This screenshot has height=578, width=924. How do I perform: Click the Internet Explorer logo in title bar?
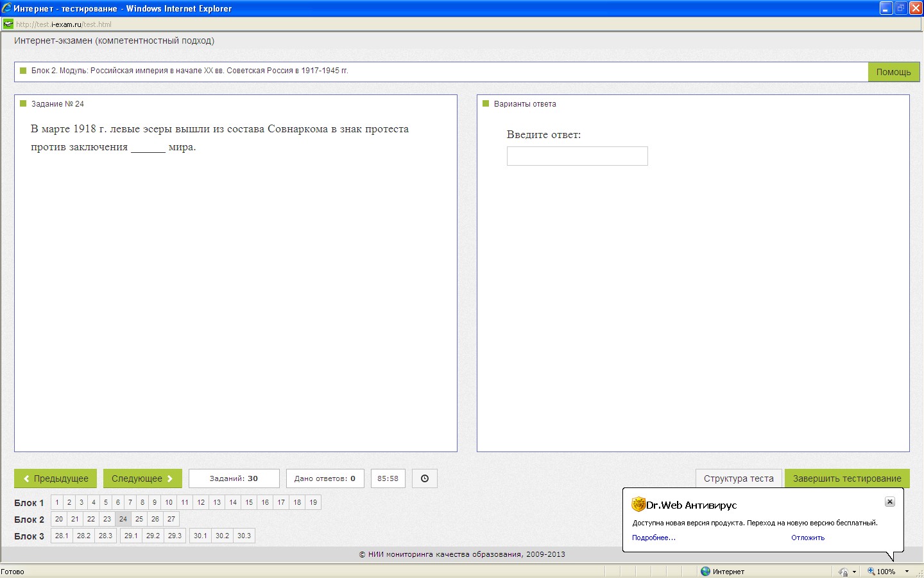[6, 8]
